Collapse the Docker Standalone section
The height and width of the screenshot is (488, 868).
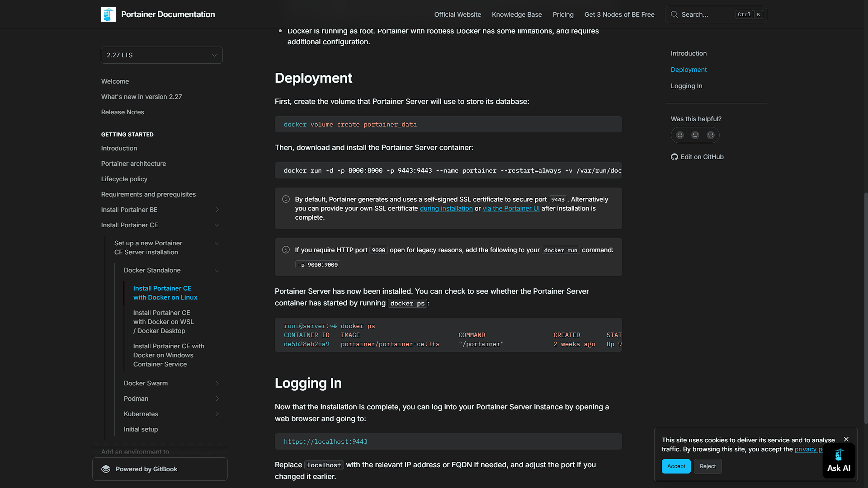[217, 270]
